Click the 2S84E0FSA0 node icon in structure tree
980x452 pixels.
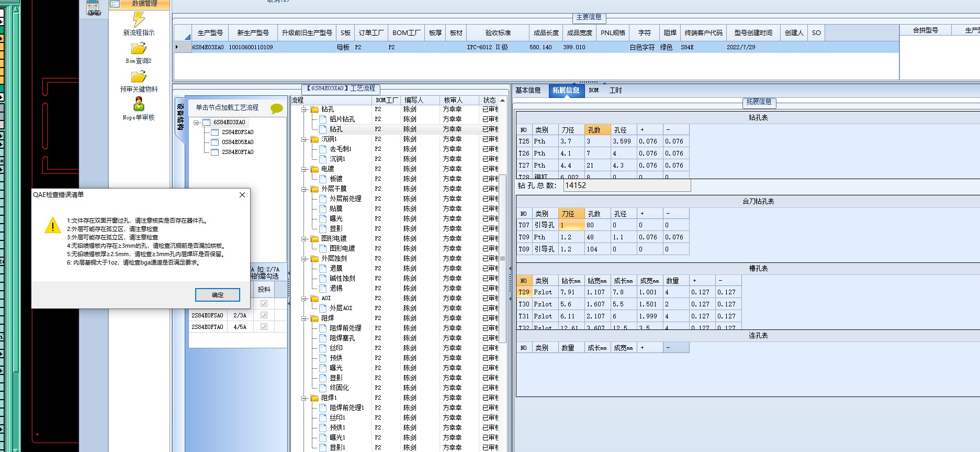tap(215, 133)
